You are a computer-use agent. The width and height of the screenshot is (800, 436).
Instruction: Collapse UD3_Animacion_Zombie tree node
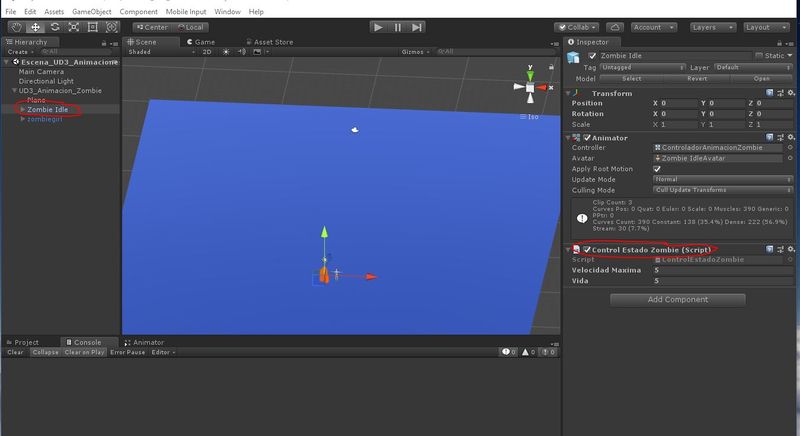point(14,90)
